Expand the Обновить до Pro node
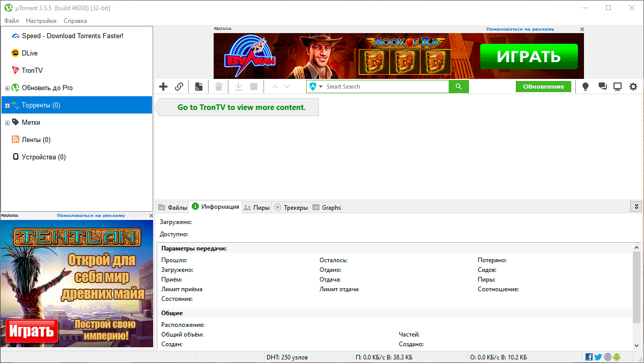Viewport: 644px width, 363px height. tap(7, 88)
